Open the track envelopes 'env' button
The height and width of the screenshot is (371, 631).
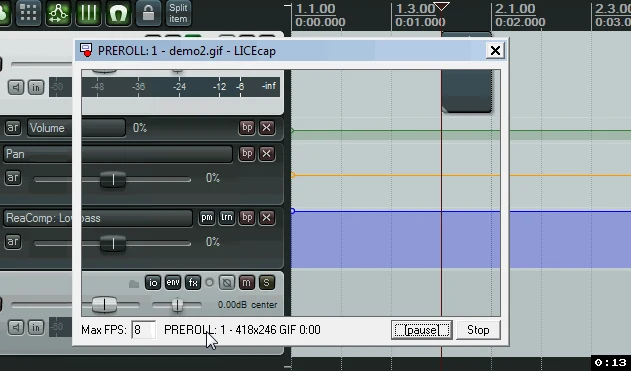pos(173,282)
